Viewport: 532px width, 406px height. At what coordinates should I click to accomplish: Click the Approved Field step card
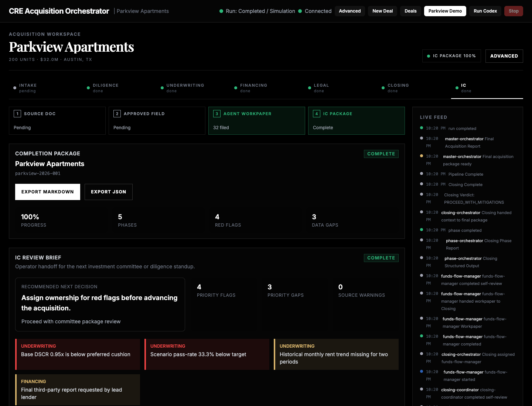pos(157,121)
